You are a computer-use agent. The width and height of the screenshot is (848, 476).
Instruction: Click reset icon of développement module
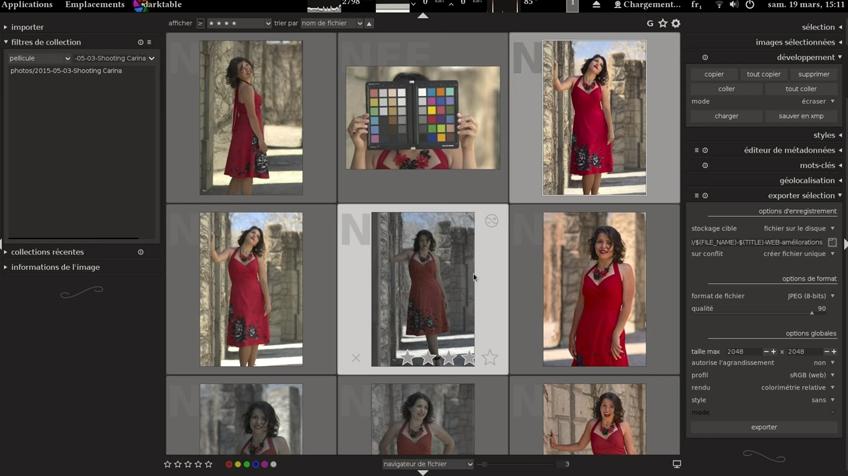coord(705,57)
